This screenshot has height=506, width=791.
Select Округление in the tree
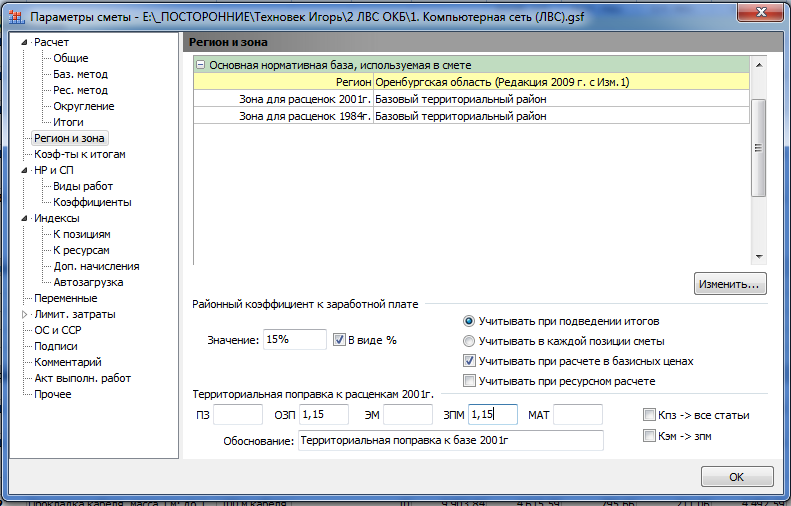84,106
